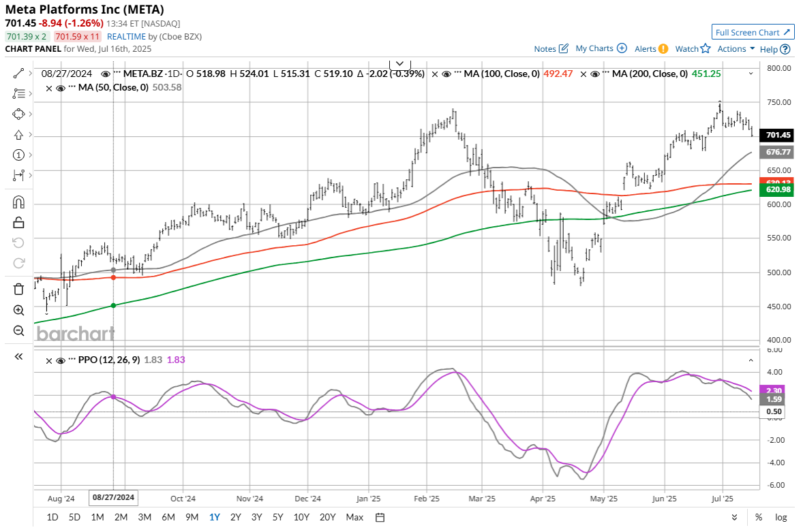Zoom out with the magnifier minus
Image resolution: width=803 pixels, height=532 pixels.
pyautogui.click(x=18, y=330)
